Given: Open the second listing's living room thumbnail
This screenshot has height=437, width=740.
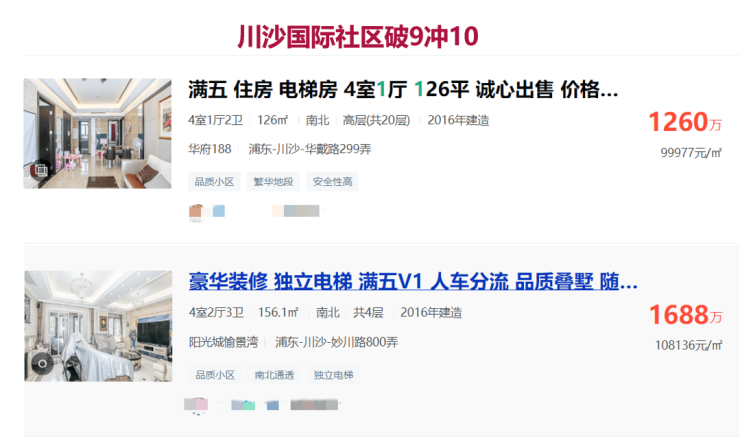Looking at the screenshot, I should 98,326.
